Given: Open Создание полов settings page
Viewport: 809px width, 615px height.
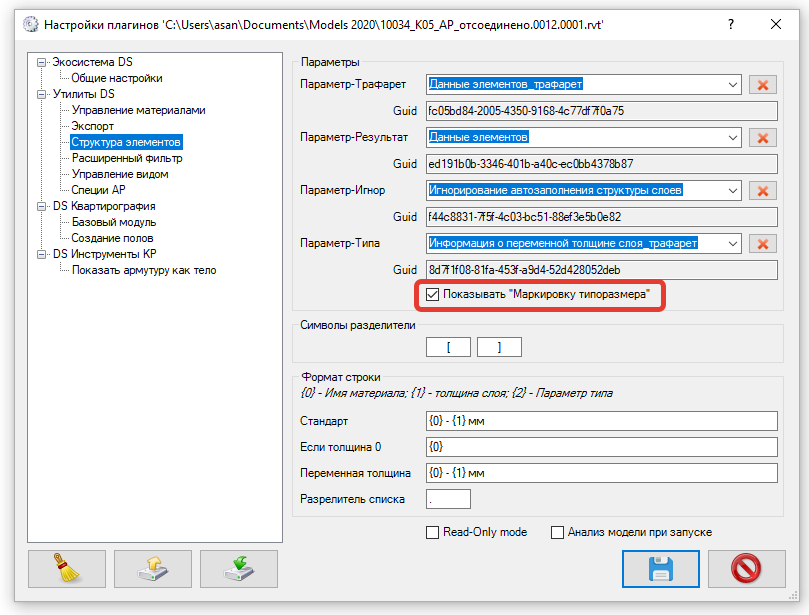Looking at the screenshot, I should click(112, 238).
